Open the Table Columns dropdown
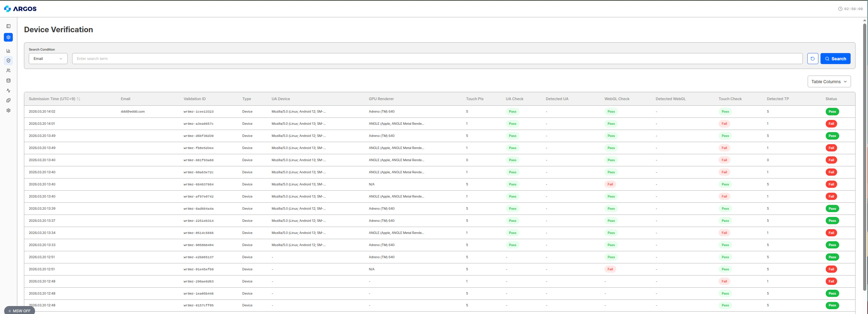868x314 pixels. 829,81
